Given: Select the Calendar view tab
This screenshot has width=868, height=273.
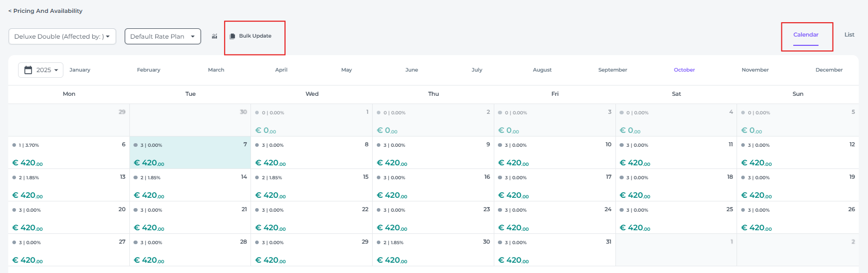Looking at the screenshot, I should [806, 35].
